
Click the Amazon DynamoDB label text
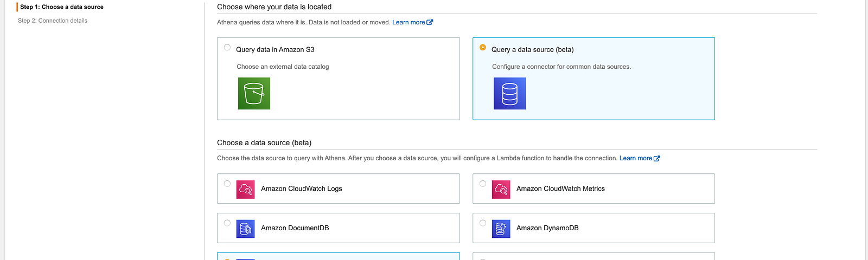click(547, 228)
